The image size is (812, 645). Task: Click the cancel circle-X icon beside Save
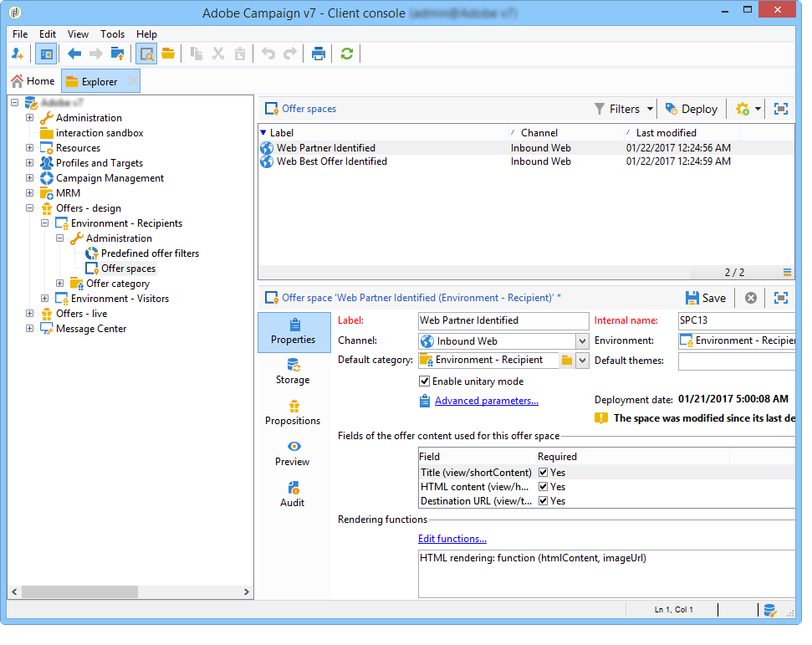(751, 298)
